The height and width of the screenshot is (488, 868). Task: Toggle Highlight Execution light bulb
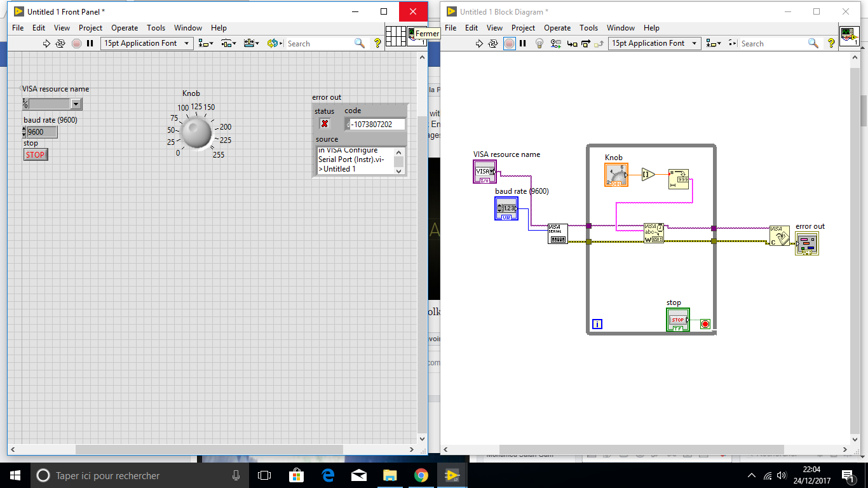click(x=539, y=43)
